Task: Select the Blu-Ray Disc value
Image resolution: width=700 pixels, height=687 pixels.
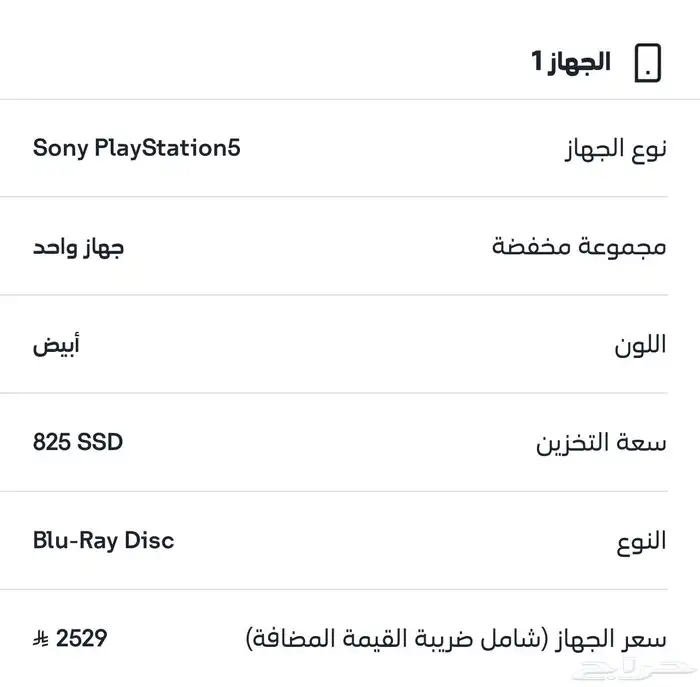Action: coord(103,540)
